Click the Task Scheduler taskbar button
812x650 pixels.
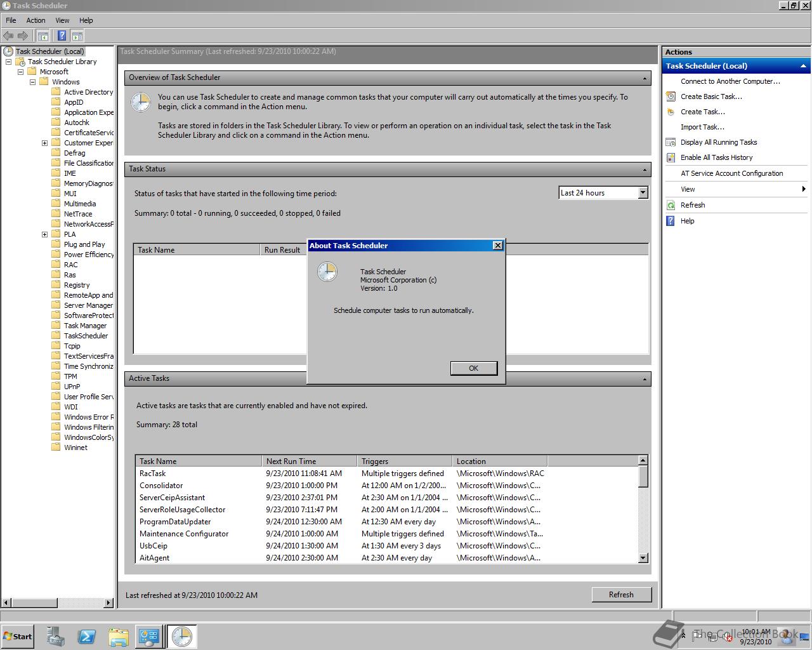[181, 637]
